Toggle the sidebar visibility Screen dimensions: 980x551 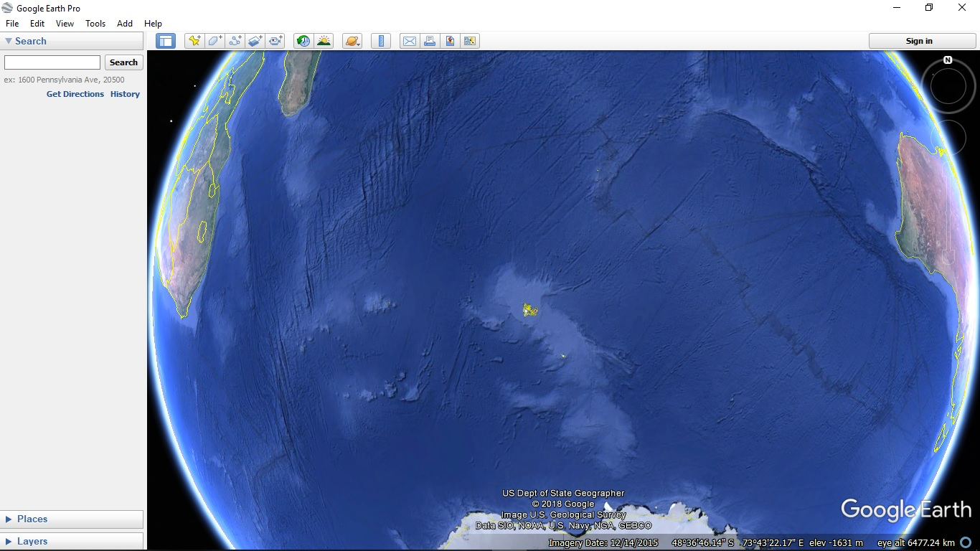tap(165, 41)
